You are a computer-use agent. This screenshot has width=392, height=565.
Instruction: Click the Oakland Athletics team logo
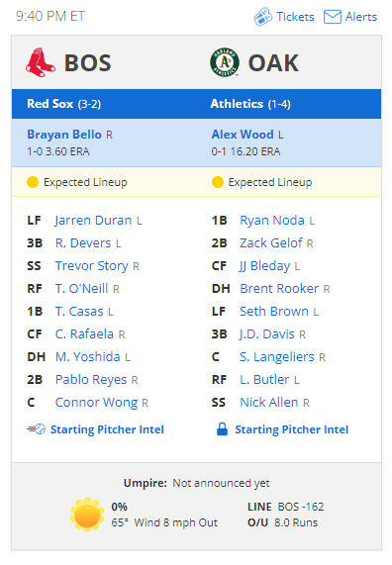[x=225, y=62]
